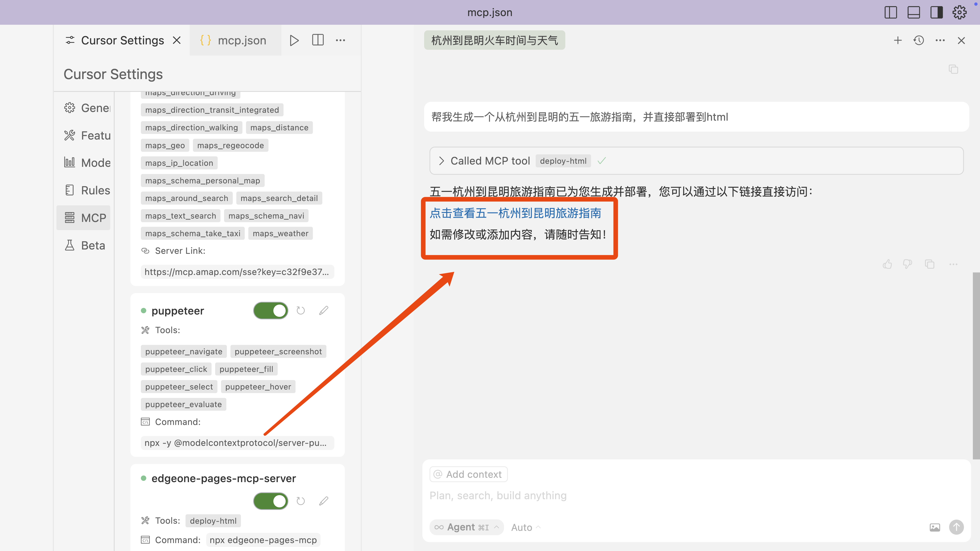The image size is (980, 551).
Task: Toggle the primary sidebar layout
Action: [x=891, y=12]
